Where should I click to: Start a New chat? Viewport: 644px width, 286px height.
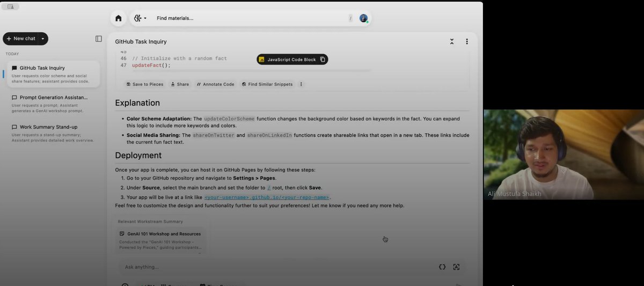21,39
